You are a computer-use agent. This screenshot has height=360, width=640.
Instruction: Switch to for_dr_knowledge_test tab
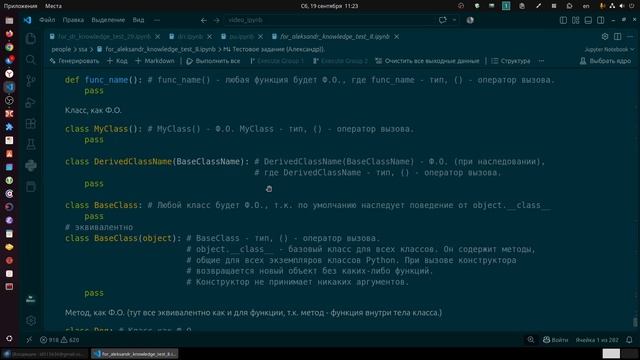(x=104, y=36)
